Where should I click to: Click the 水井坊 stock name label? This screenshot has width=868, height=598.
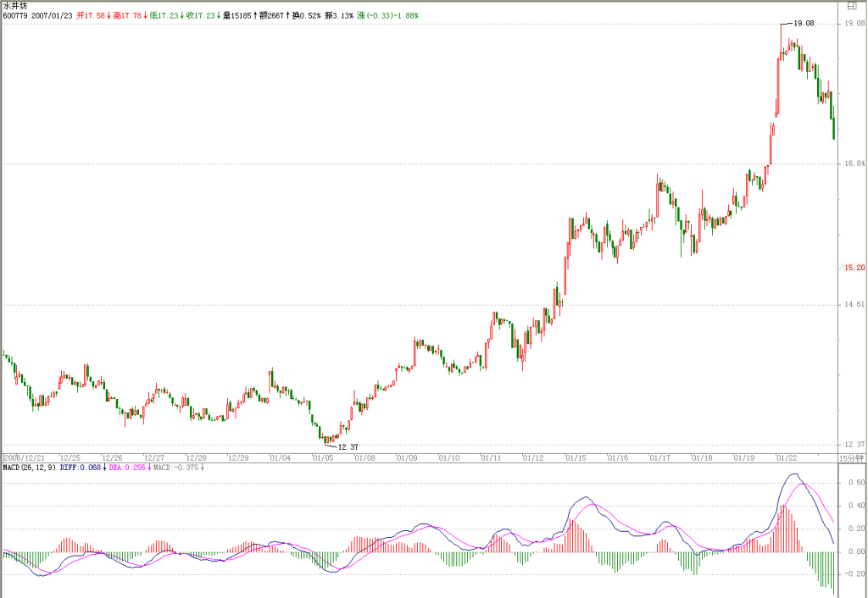[14, 6]
